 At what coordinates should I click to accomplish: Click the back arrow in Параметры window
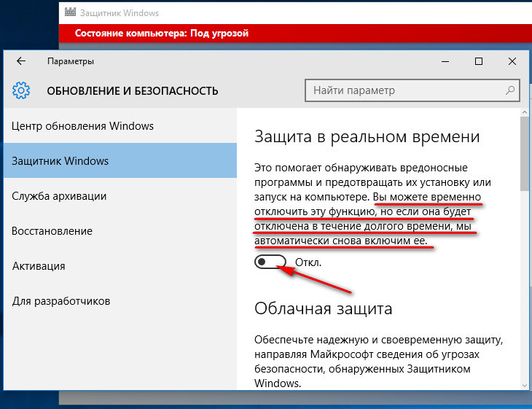[x=20, y=62]
